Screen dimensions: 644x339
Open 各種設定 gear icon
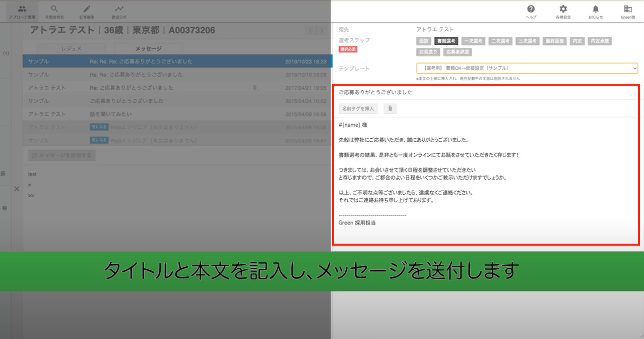coord(563,9)
